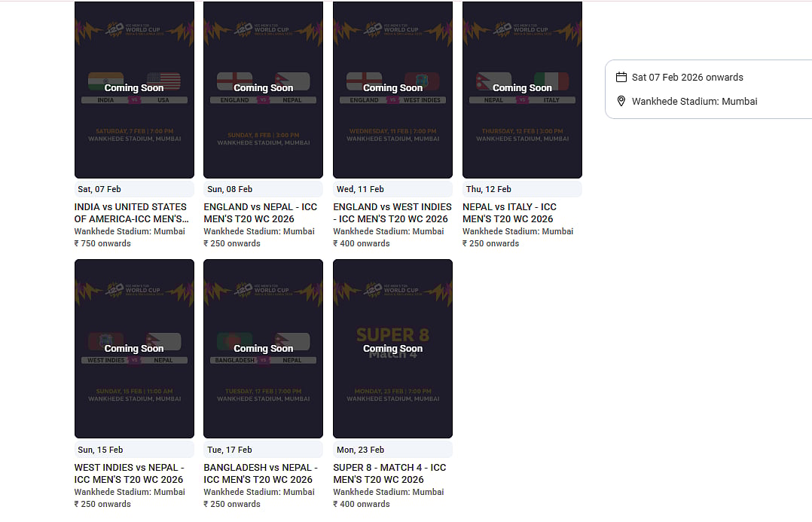Open the England vs Nepal match poster
The image size is (812, 522).
[x=263, y=89]
